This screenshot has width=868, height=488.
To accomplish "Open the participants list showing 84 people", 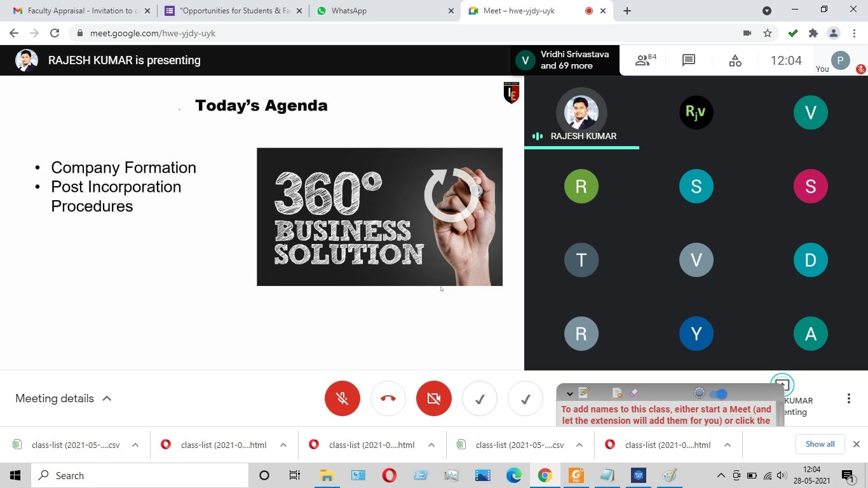I will 646,60.
